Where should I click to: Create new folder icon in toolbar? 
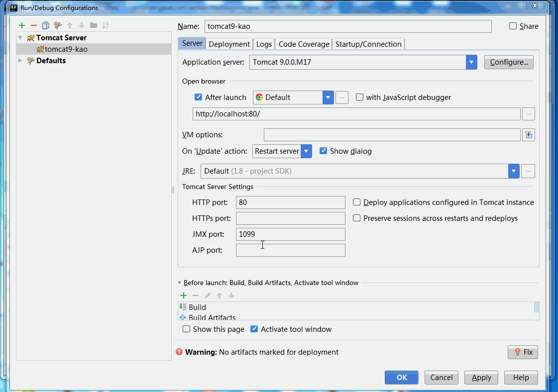click(x=94, y=25)
